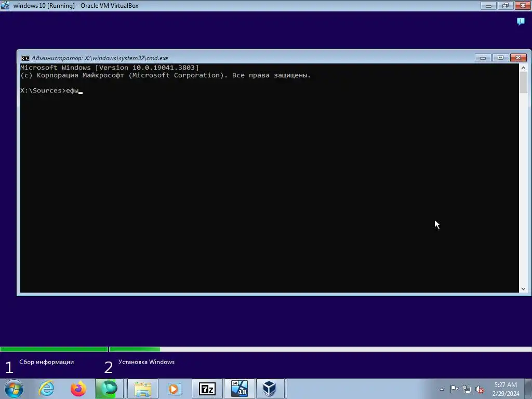Click the Microsoft Corporation copyright line
Viewport: 532px width, 399px height.
pyautogui.click(x=166, y=75)
